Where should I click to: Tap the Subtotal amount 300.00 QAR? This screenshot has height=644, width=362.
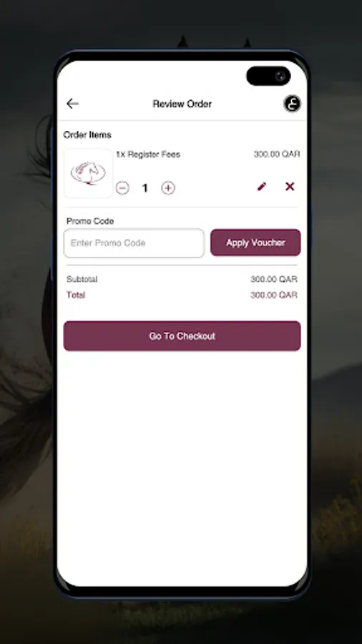tap(274, 279)
